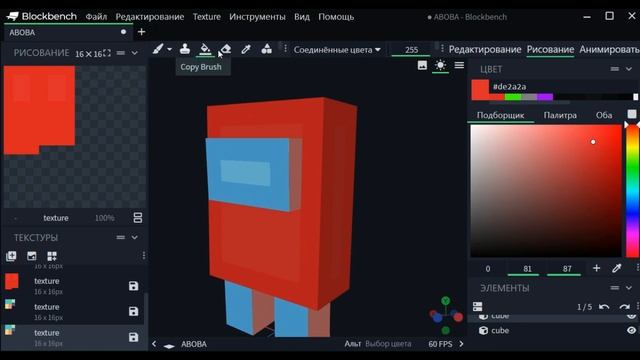
Task: Select the draw shape tool
Action: coord(267,49)
